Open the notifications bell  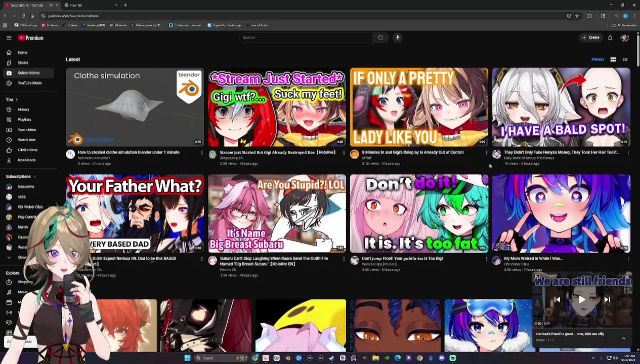(x=610, y=37)
